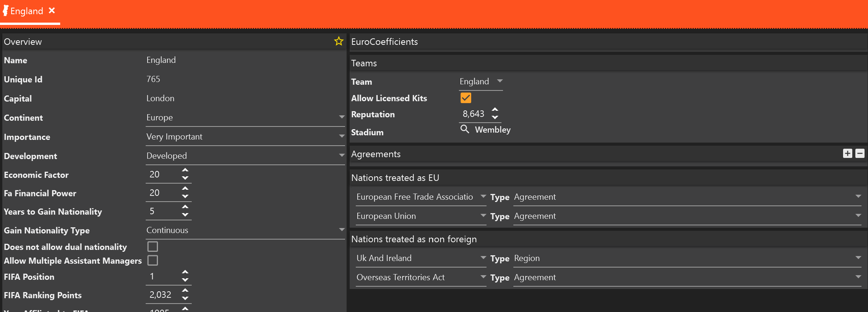
Task: Open European Free Trade Association dropdown
Action: (x=421, y=197)
